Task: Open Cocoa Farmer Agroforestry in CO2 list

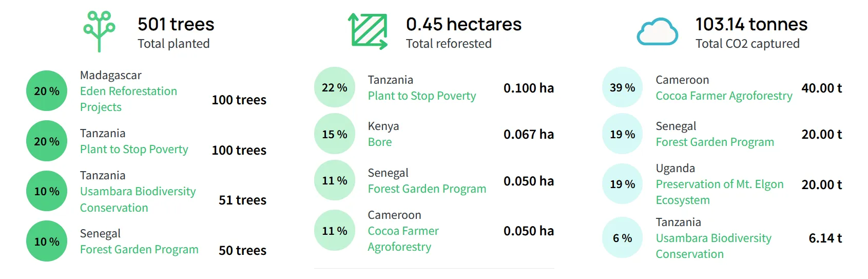Action: [x=724, y=96]
